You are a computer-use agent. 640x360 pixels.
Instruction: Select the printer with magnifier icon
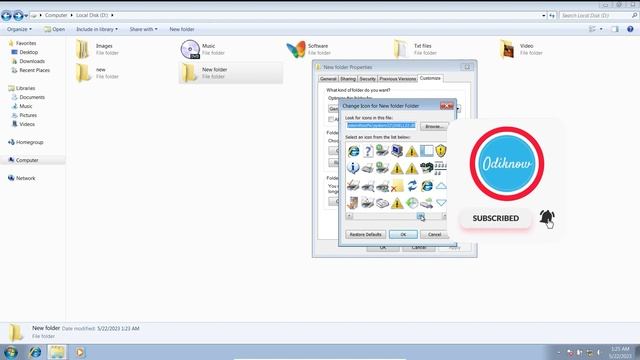368,186
